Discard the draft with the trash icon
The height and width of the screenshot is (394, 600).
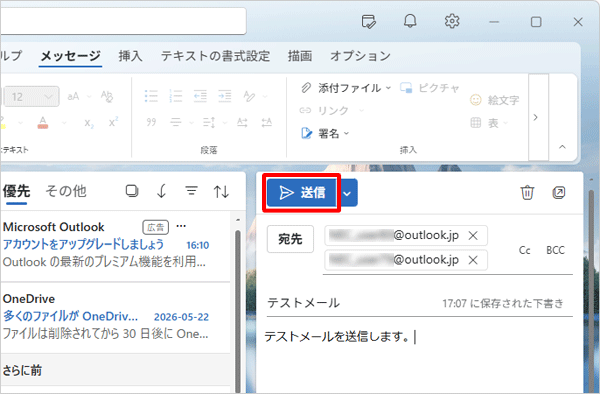click(x=527, y=192)
